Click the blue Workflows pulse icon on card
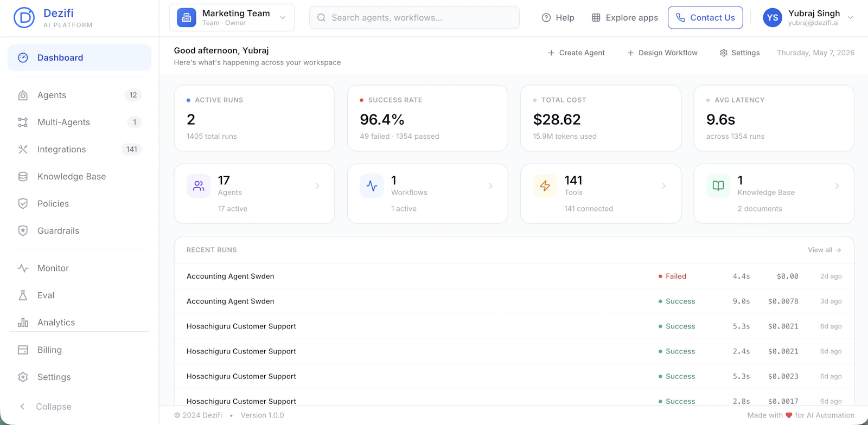Image resolution: width=868 pixels, height=425 pixels. point(372,186)
